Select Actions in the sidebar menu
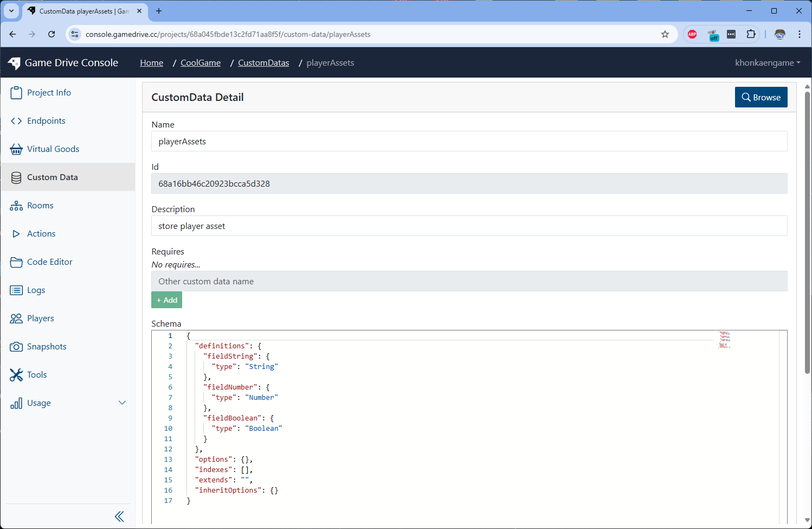 [41, 234]
